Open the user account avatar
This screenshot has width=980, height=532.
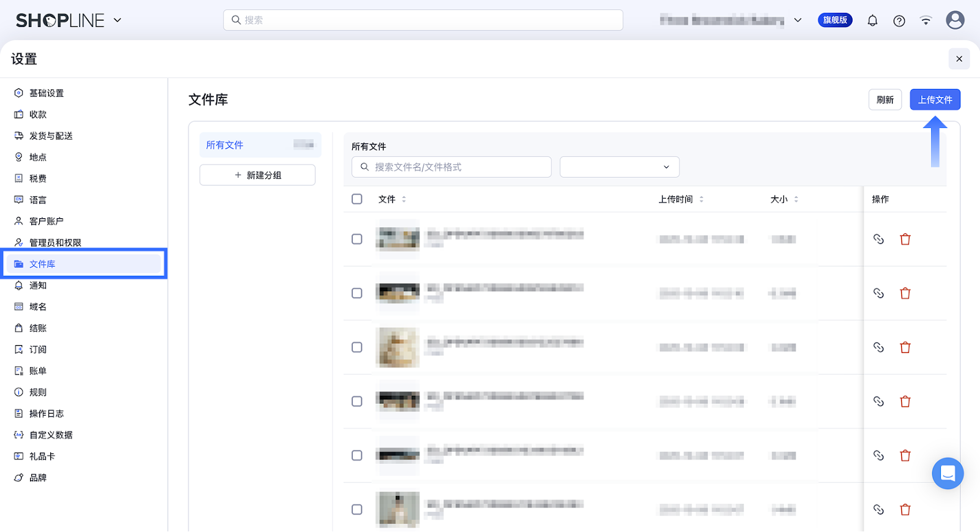(x=955, y=20)
